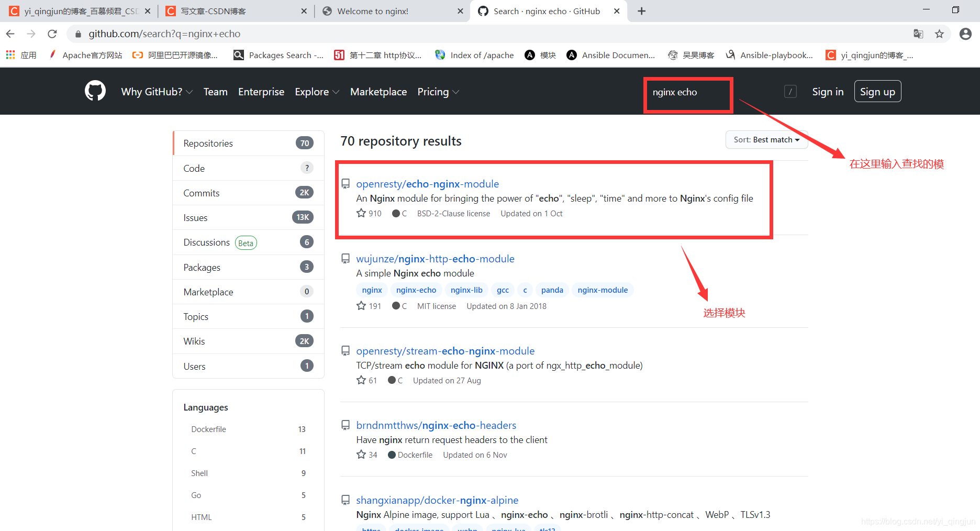This screenshot has width=980, height=531.
Task: Open the translate page icon
Action: coord(918,34)
